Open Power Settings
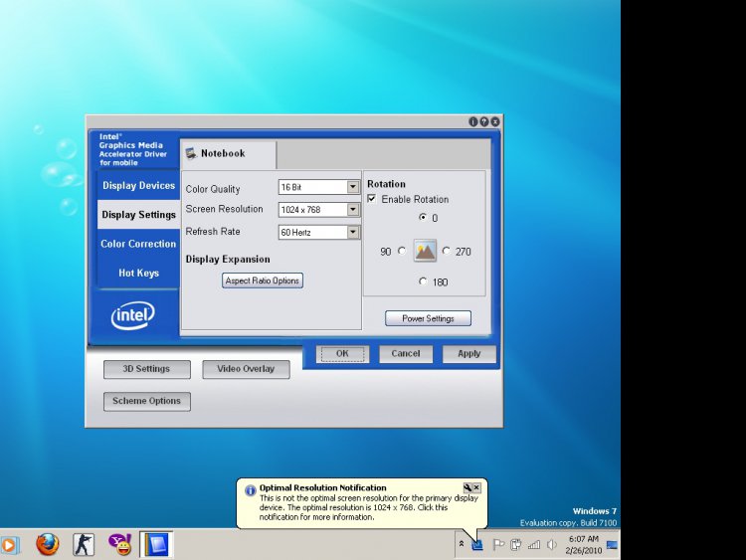The image size is (746, 560). pos(428,318)
